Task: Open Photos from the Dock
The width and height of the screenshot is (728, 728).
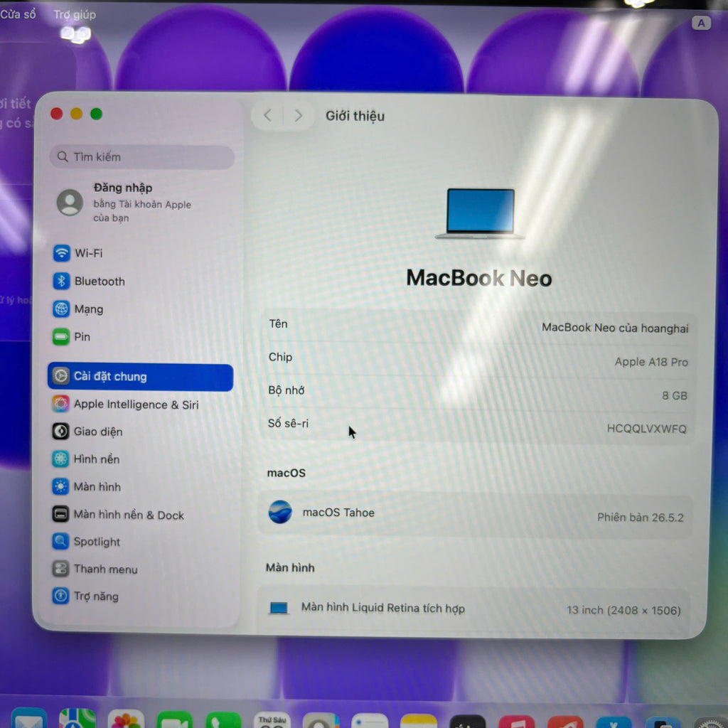Action: (126, 718)
